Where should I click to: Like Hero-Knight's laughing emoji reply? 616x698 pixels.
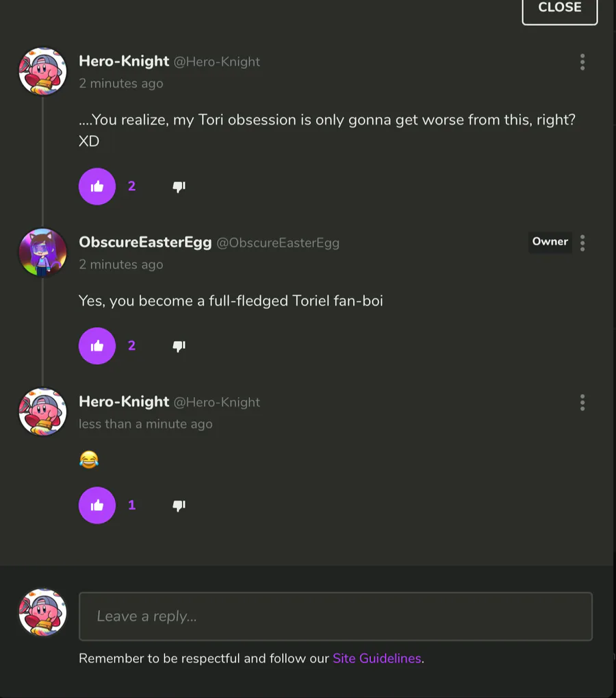click(x=97, y=506)
